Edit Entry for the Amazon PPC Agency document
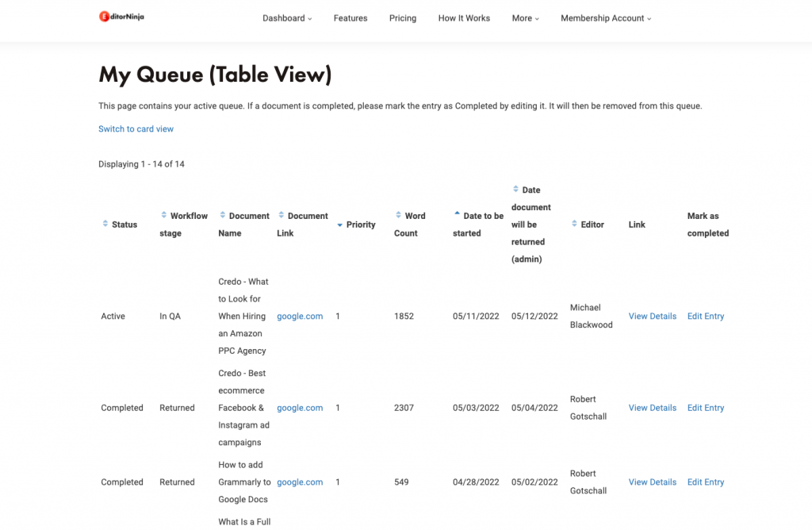Screen dimensions: 812x530 [x=705, y=316]
